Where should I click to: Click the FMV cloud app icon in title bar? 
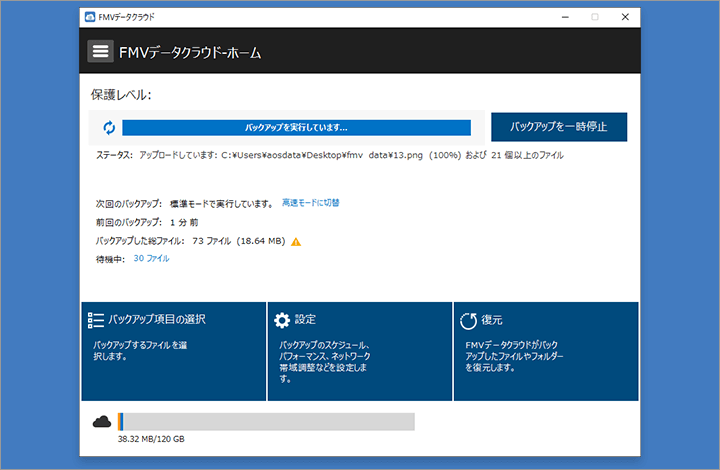[90, 17]
